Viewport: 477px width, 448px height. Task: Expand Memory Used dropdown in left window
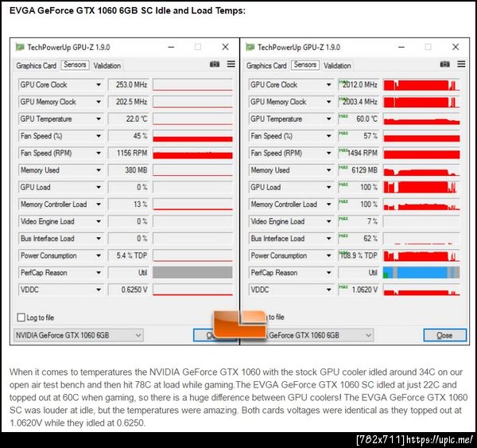pyautogui.click(x=99, y=170)
